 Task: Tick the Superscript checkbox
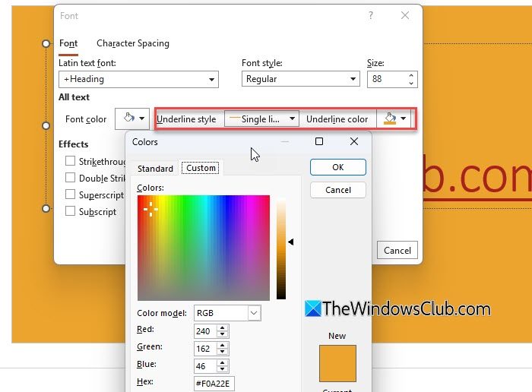tap(70, 194)
